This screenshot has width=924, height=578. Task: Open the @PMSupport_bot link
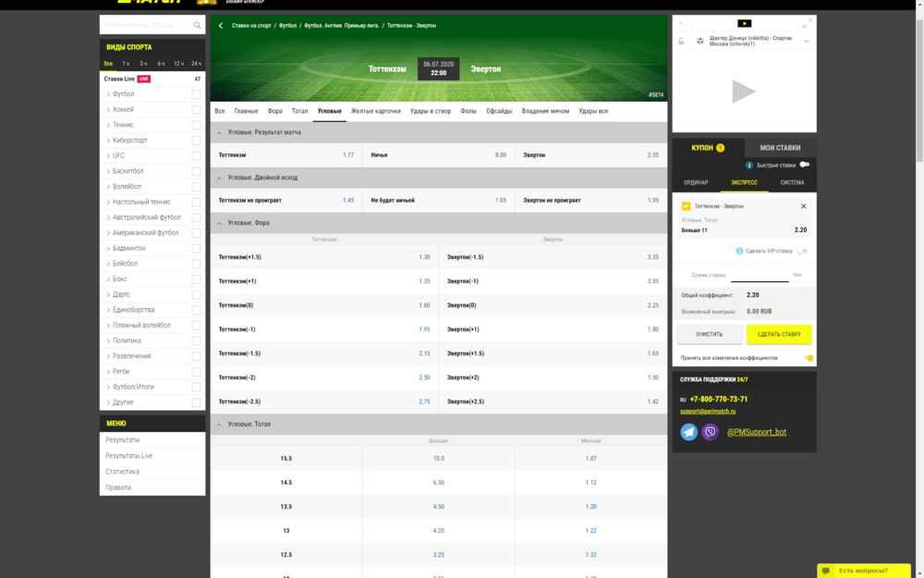point(756,432)
